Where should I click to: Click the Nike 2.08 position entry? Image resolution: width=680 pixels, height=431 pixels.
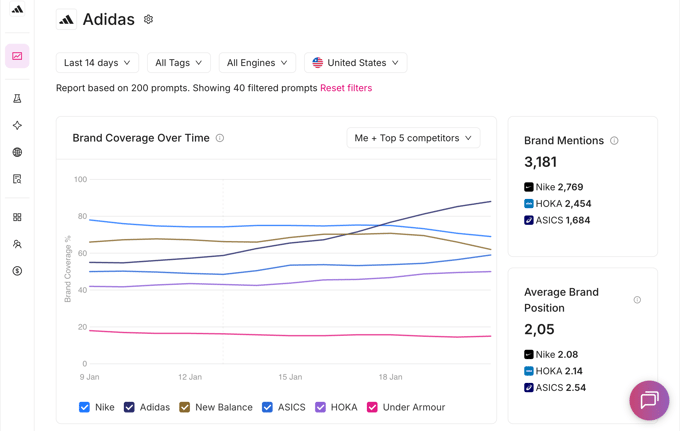551,354
